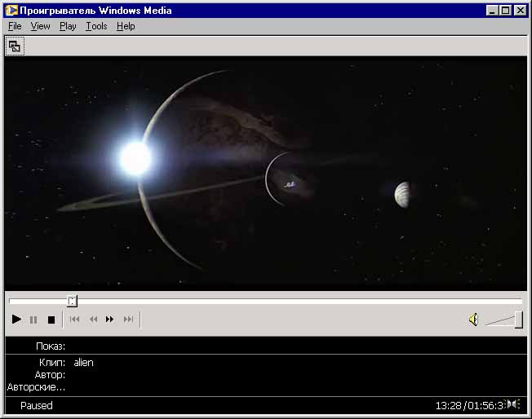Skip to next track button
The height and width of the screenshot is (419, 532).
128,320
